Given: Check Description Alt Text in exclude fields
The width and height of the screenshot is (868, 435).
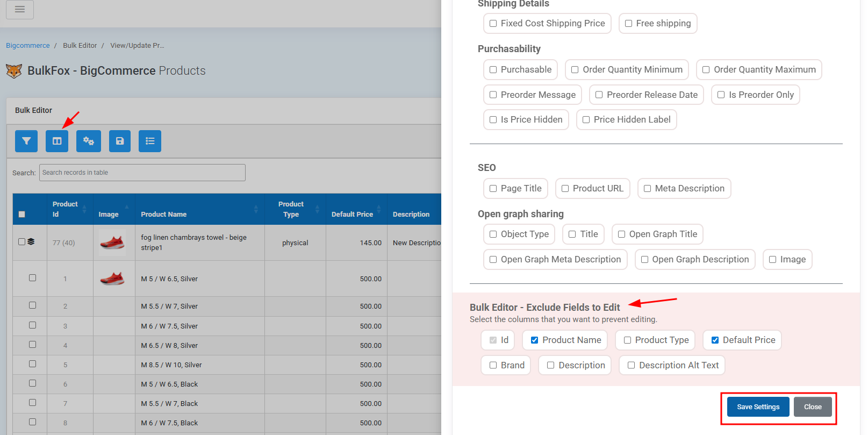Looking at the screenshot, I should point(632,366).
